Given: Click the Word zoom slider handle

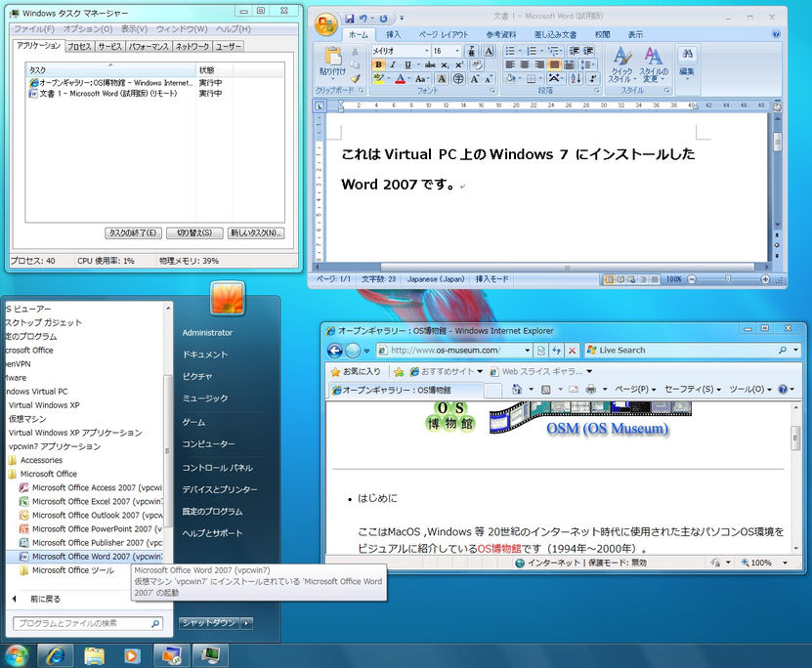Looking at the screenshot, I should click(728, 279).
